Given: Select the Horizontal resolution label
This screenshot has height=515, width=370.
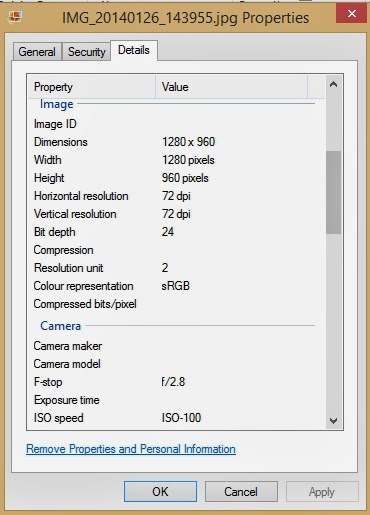Looking at the screenshot, I should pyautogui.click(x=81, y=196).
